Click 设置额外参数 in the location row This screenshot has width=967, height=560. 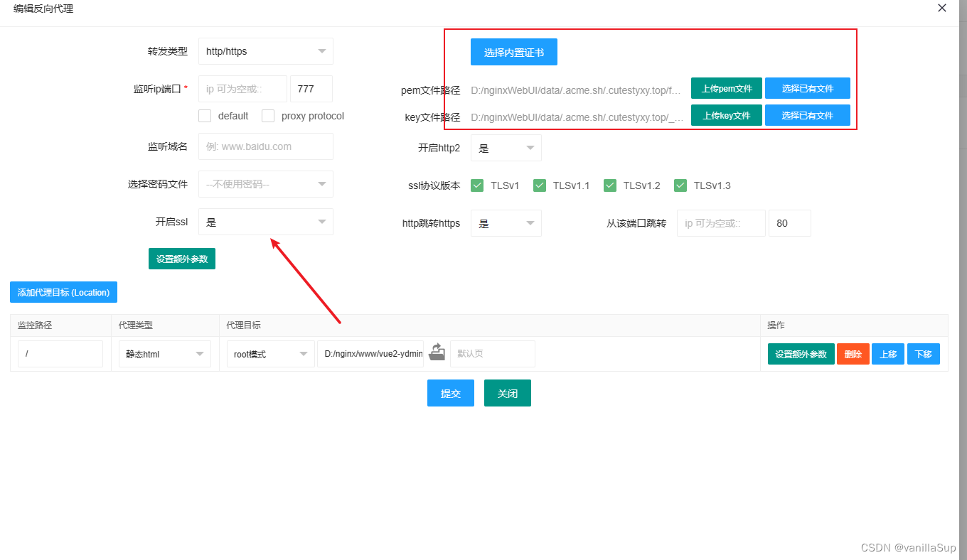click(801, 354)
